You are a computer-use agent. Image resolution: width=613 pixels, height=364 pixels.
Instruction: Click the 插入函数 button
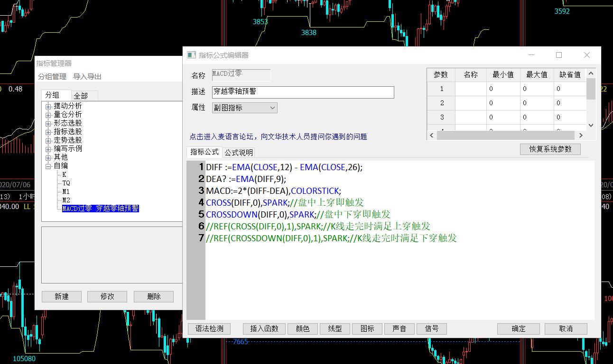pyautogui.click(x=264, y=328)
